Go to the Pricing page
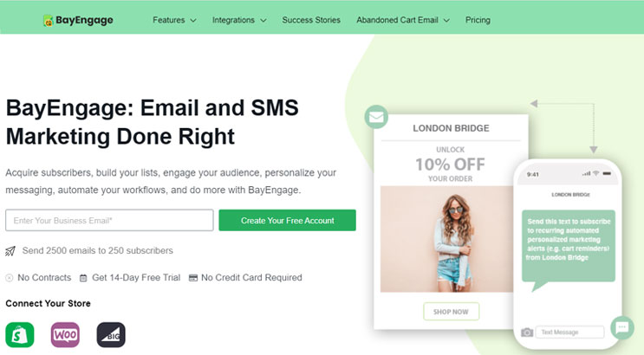 478,20
